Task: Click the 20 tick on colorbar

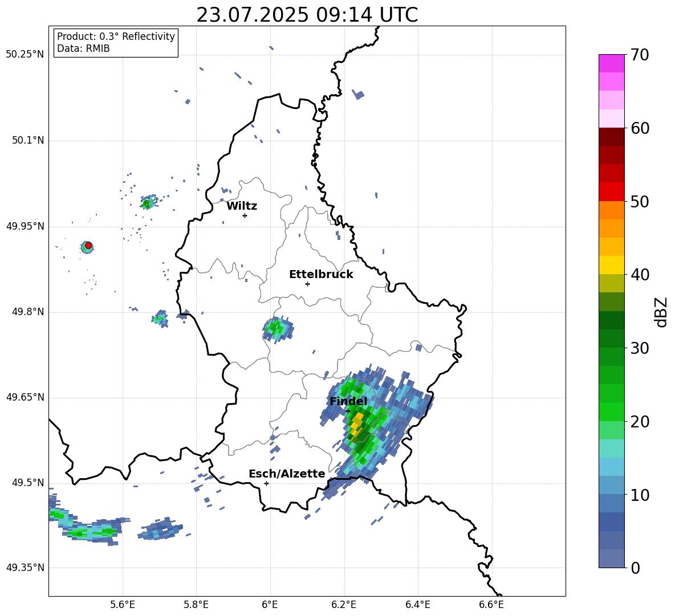Action: pos(640,422)
